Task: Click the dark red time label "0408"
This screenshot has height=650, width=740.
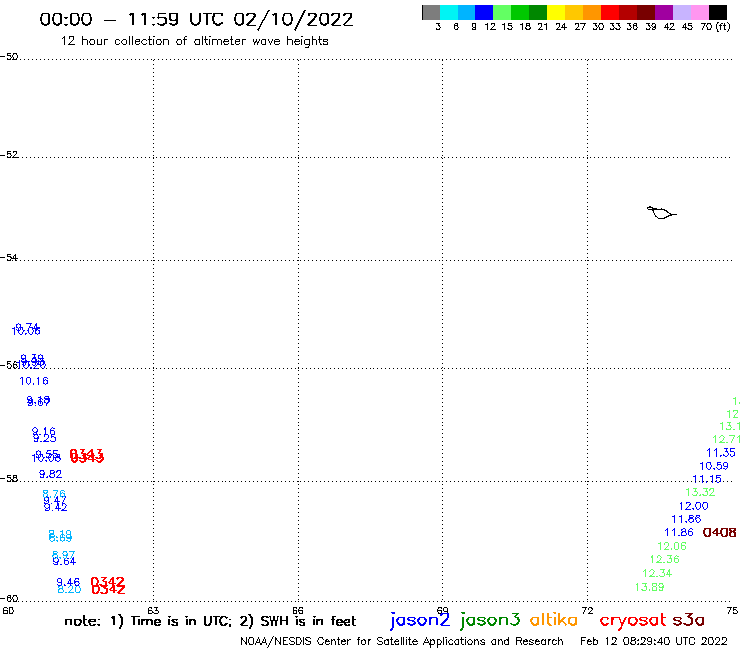Action: coord(719,532)
